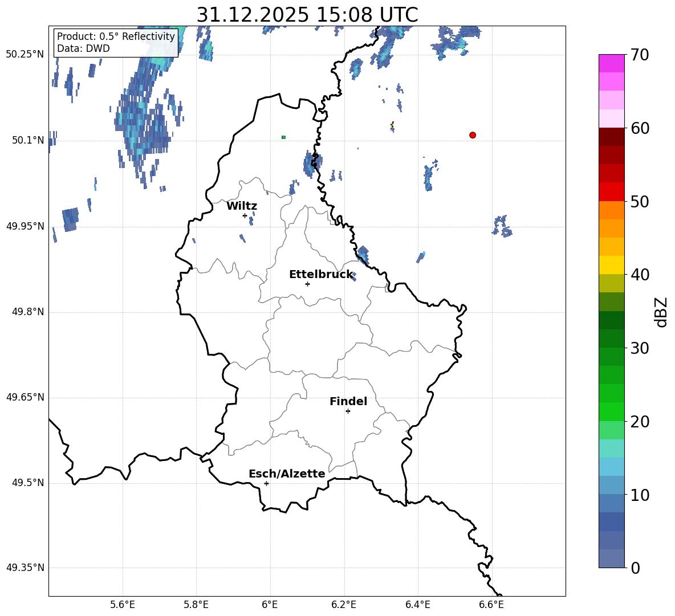Click the Findel city label
The image size is (675, 616).
[348, 401]
